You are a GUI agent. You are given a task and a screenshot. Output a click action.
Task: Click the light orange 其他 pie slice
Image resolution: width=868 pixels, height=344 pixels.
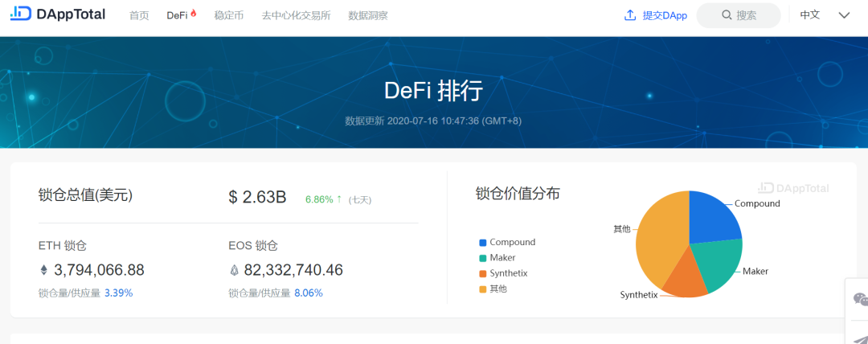(x=661, y=238)
